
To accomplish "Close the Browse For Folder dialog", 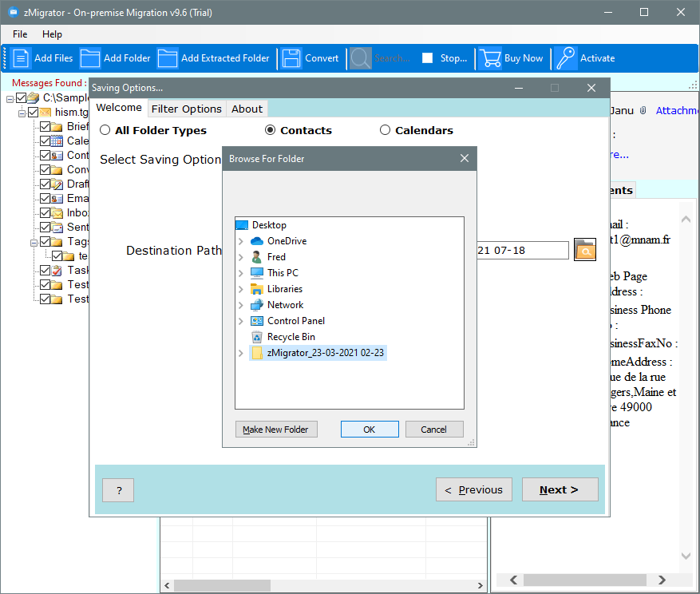I will tap(465, 159).
